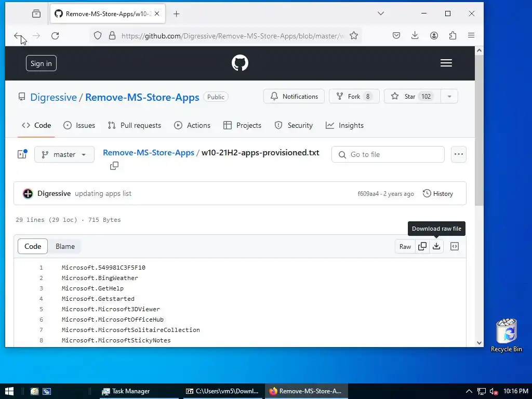This screenshot has height=399, width=532.
Task: Open the Firefox application menu
Action: click(x=471, y=35)
